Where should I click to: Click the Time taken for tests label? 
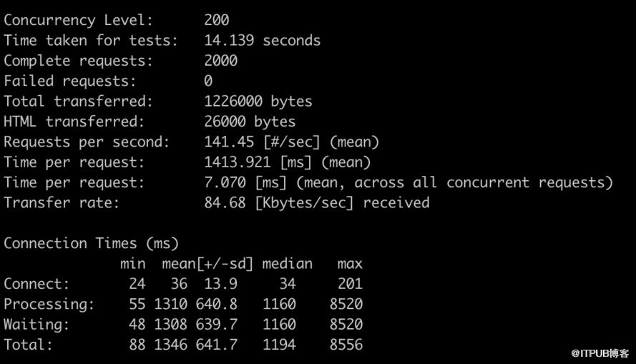[91, 40]
